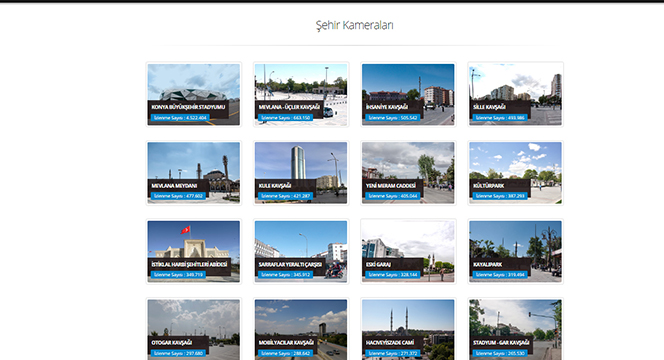Click the 'İzlenme Sayısı : 319.494' badge
This screenshot has height=360, width=664.
(500, 275)
